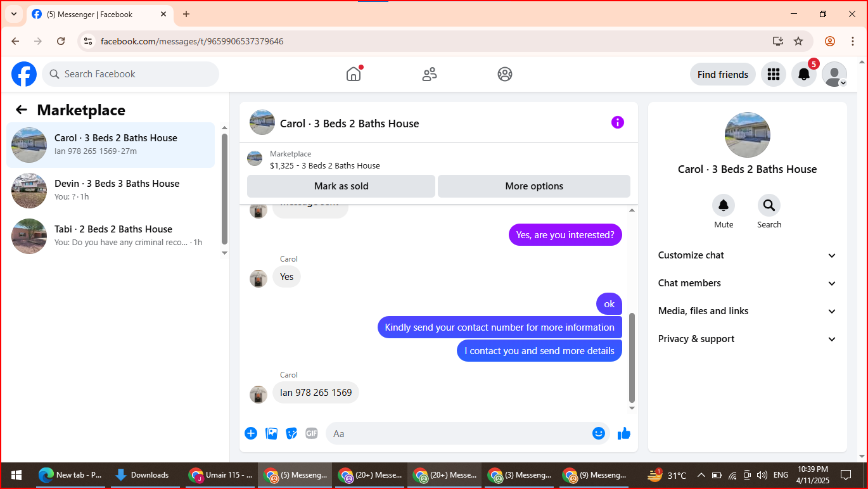Reload the page with the refresh icon
This screenshot has height=489, width=868.
61,41
